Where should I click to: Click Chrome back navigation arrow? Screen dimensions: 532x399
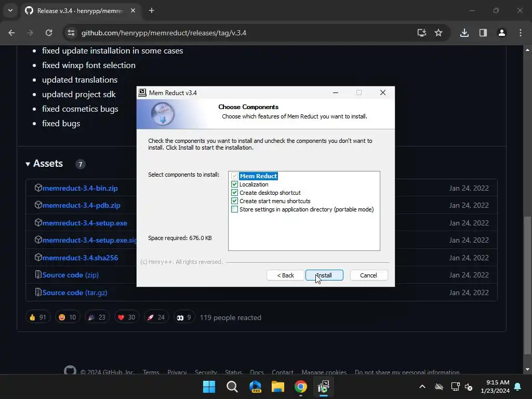coord(11,33)
